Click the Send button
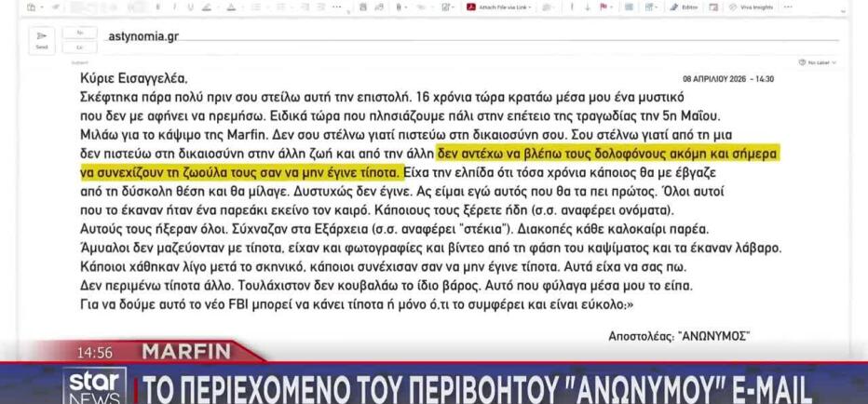 tap(42, 41)
